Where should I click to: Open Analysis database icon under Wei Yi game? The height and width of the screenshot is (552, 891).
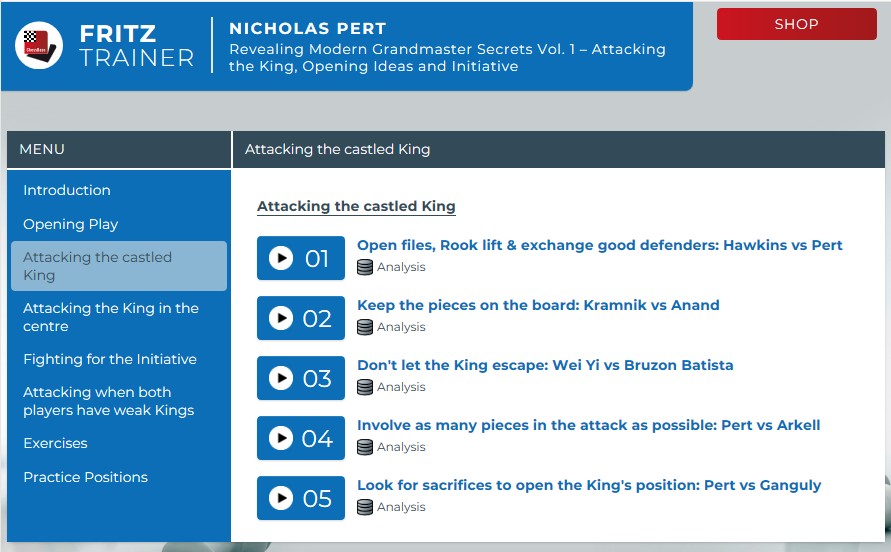click(x=365, y=387)
